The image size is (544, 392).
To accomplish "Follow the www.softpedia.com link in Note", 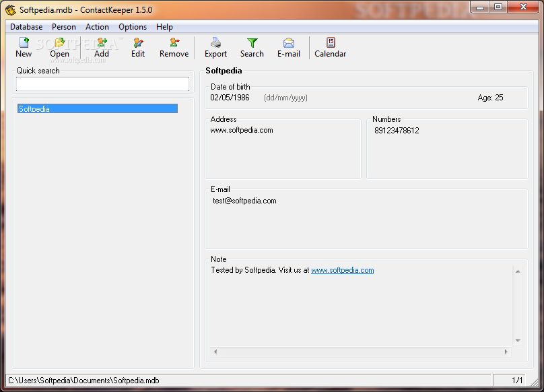I will pos(343,270).
